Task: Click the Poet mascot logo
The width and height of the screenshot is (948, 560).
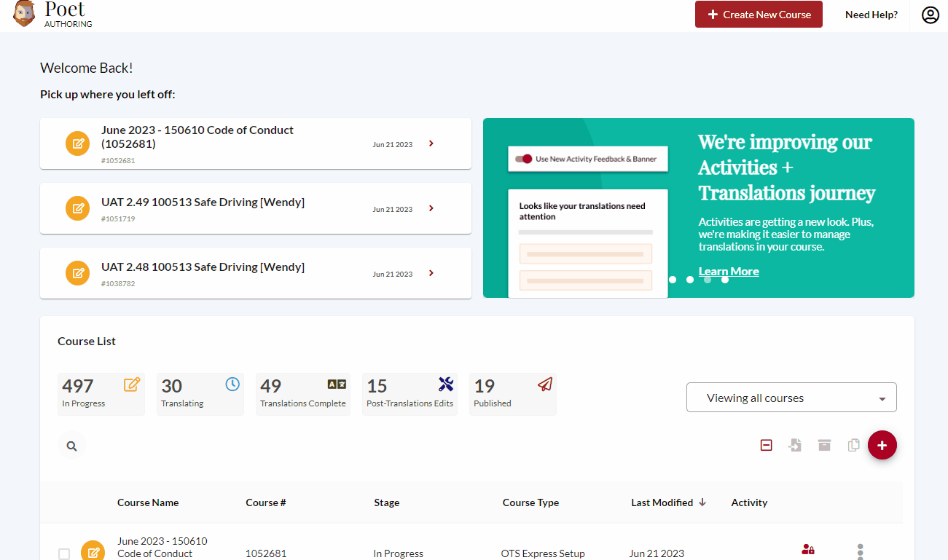Action: [24, 14]
